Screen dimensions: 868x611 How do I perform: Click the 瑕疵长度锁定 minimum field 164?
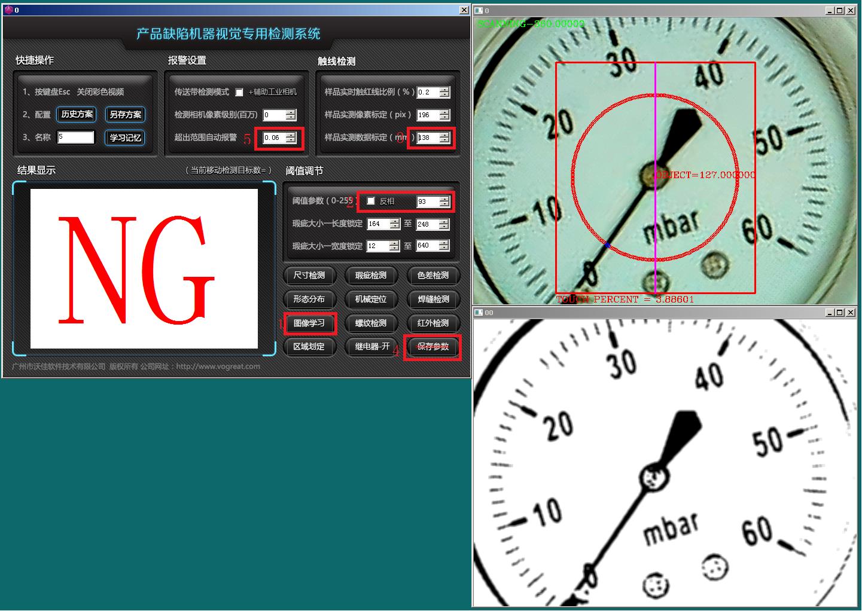(379, 224)
